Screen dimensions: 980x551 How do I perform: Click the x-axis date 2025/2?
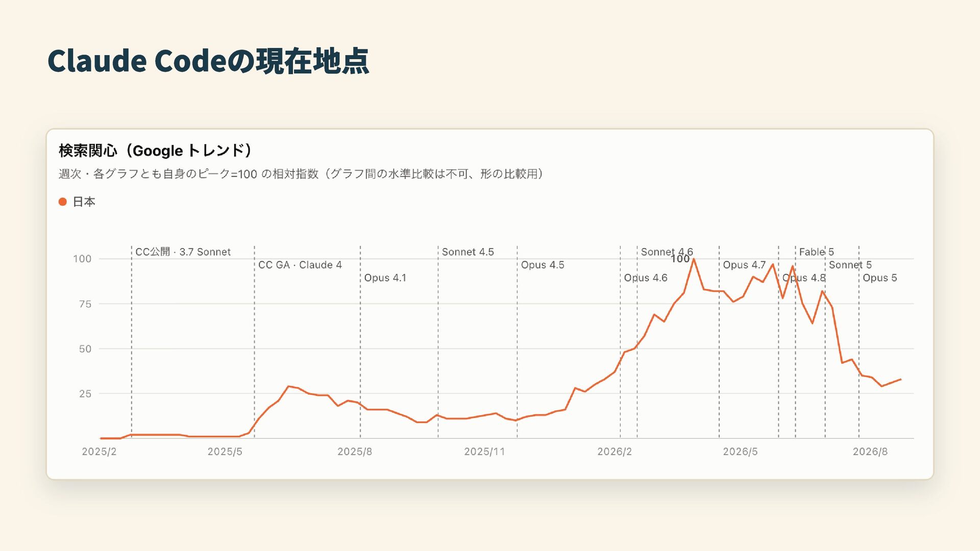(99, 452)
